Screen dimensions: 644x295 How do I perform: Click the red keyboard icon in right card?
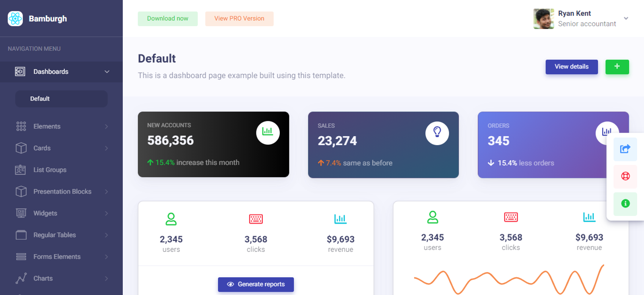click(x=511, y=217)
